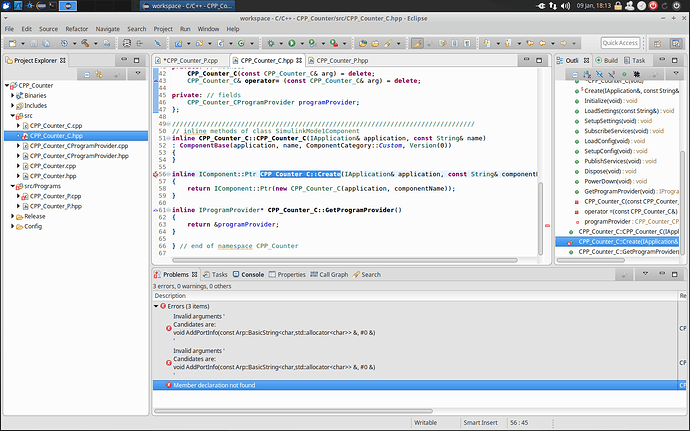Expand the Release folder
The width and height of the screenshot is (690, 431).
pyautogui.click(x=12, y=216)
